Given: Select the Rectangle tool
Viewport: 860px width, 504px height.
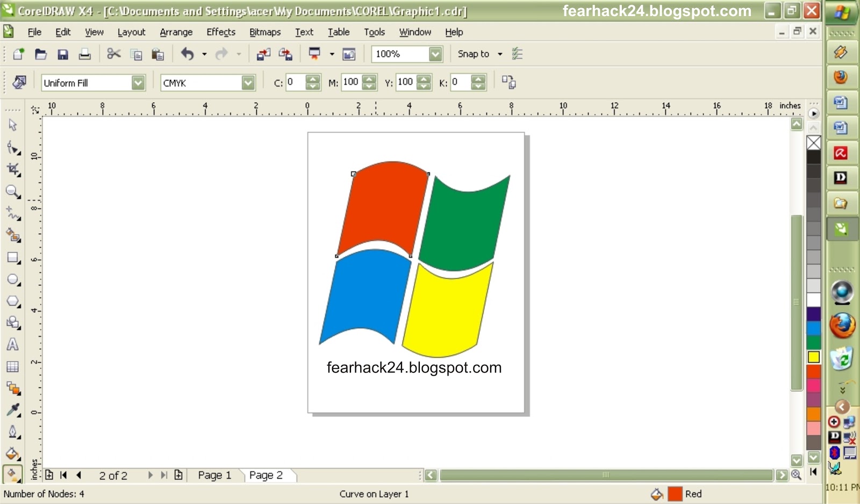Looking at the screenshot, I should (13, 258).
